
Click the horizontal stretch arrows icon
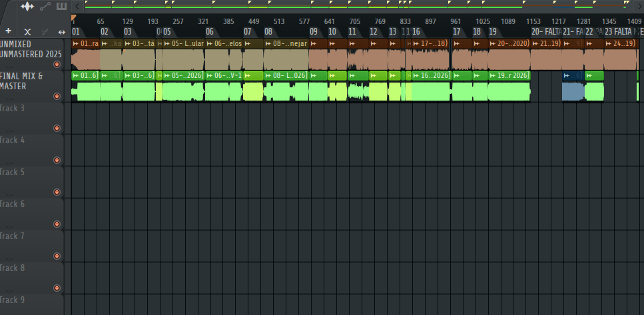62,31
